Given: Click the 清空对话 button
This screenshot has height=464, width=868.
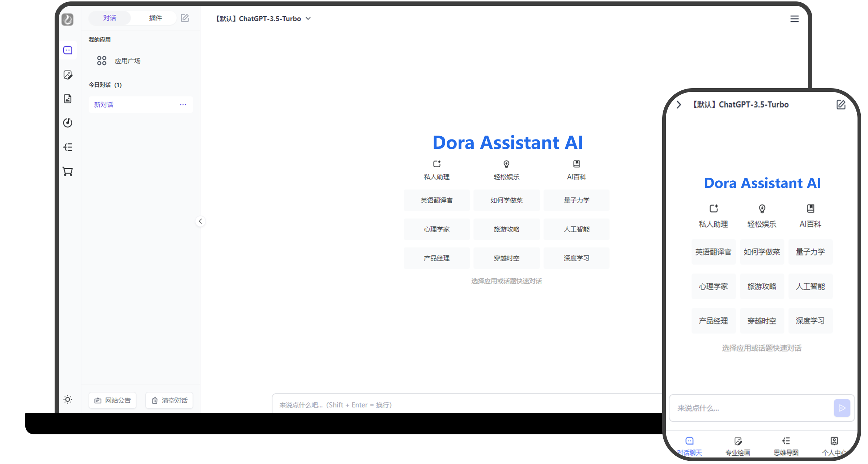Looking at the screenshot, I should click(x=169, y=400).
